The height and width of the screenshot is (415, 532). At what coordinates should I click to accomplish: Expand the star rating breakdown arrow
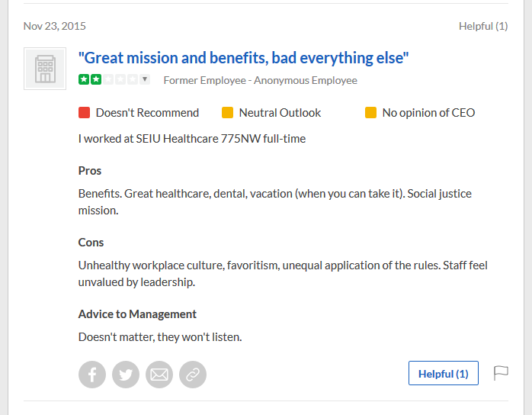point(145,79)
